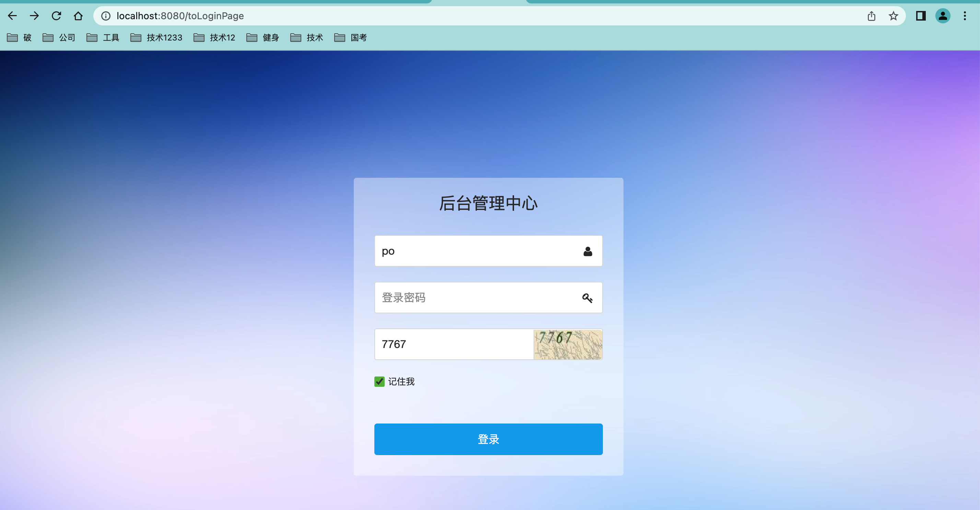Image resolution: width=980 pixels, height=510 pixels.
Task: Focus the 登录密码 password field
Action: (x=476, y=297)
